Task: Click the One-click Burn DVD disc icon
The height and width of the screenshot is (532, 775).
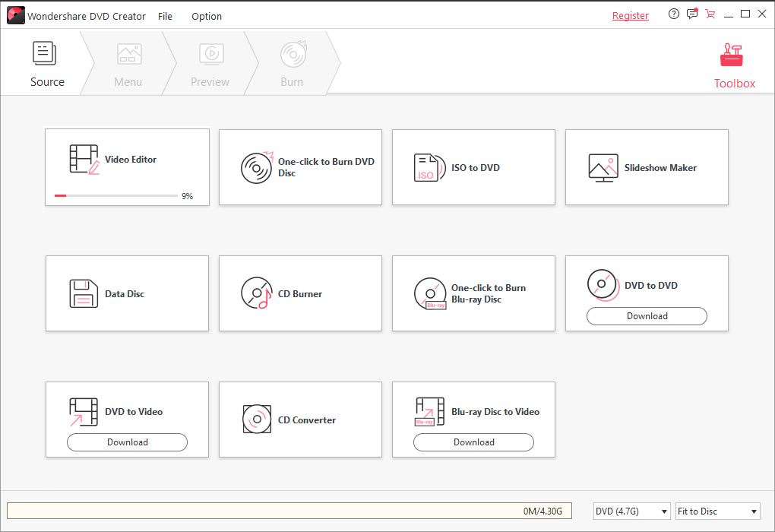Action: 257,167
